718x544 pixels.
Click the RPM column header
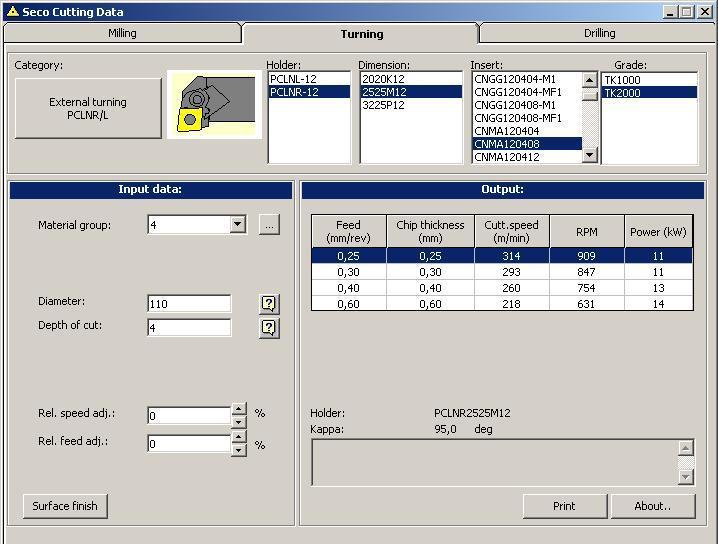[587, 232]
